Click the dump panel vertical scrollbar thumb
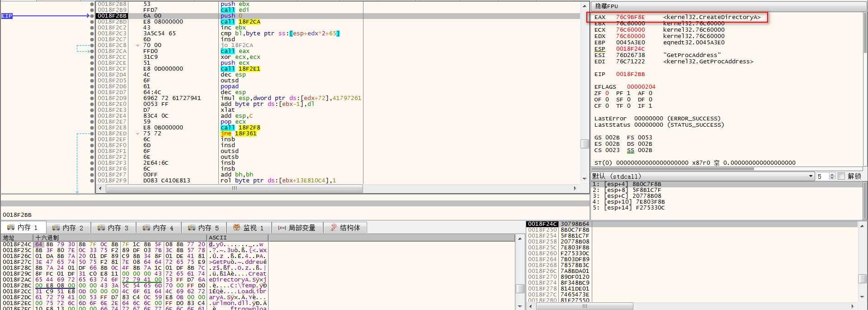868x310 pixels. coord(520,289)
